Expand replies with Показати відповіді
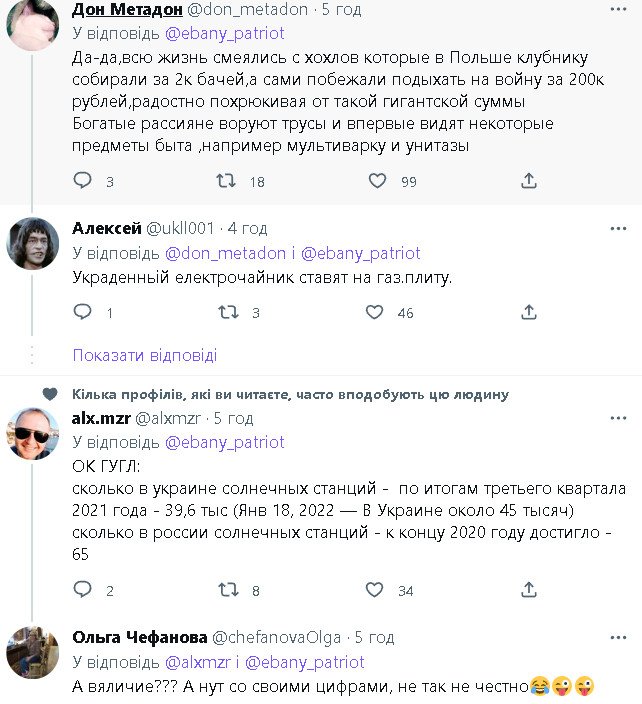Image resolution: width=642 pixels, height=704 pixels. (144, 355)
